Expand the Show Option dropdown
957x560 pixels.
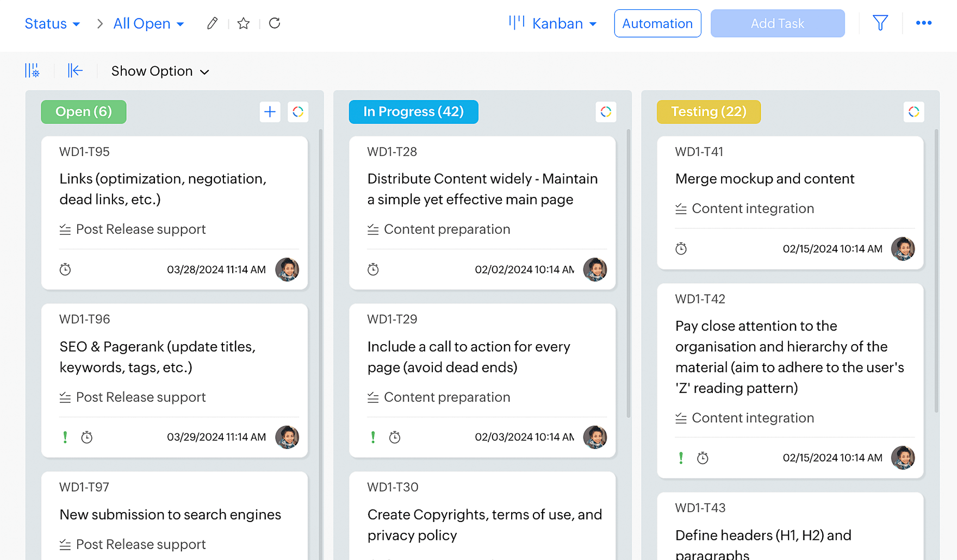tap(160, 71)
